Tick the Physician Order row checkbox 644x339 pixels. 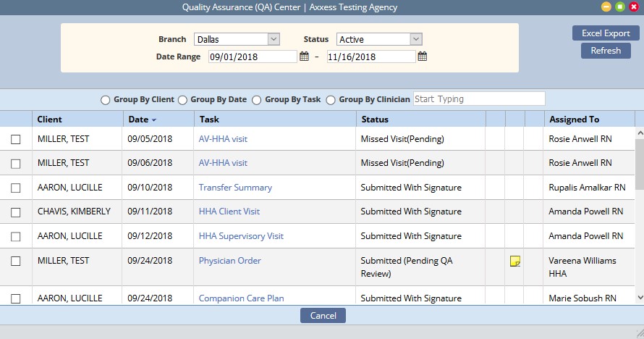[16, 261]
